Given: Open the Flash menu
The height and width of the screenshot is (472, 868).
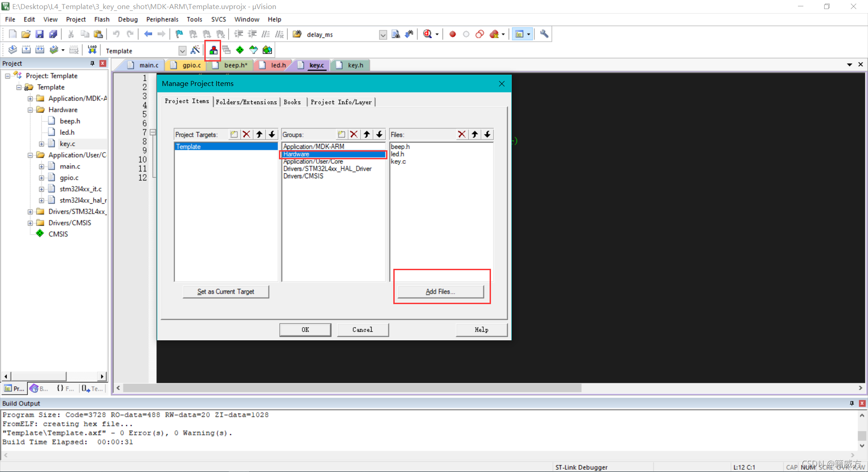Looking at the screenshot, I should [102, 19].
